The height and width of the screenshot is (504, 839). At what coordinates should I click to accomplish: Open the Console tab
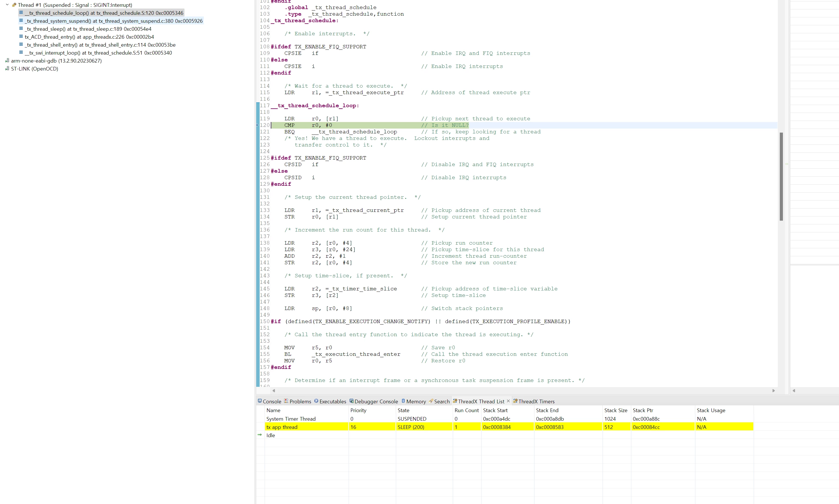coord(269,401)
